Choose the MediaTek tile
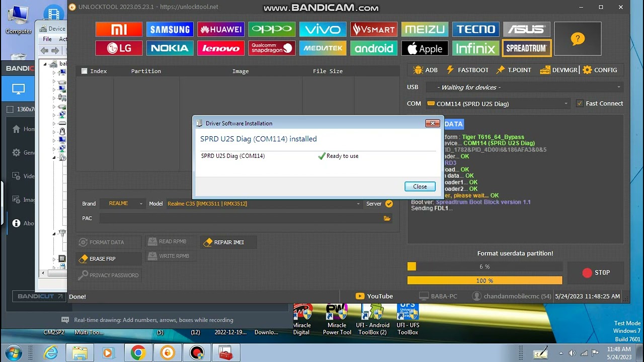Image resolution: width=644 pixels, height=362 pixels. 323,48
